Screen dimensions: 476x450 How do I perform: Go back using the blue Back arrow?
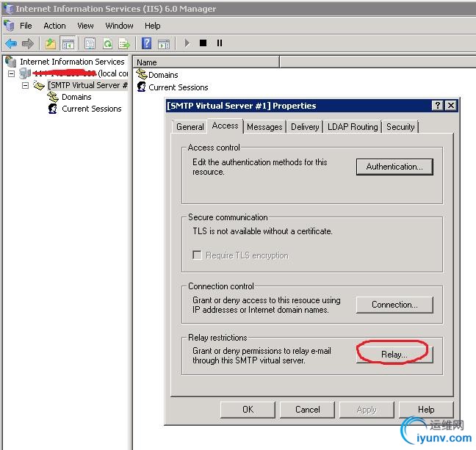11,43
